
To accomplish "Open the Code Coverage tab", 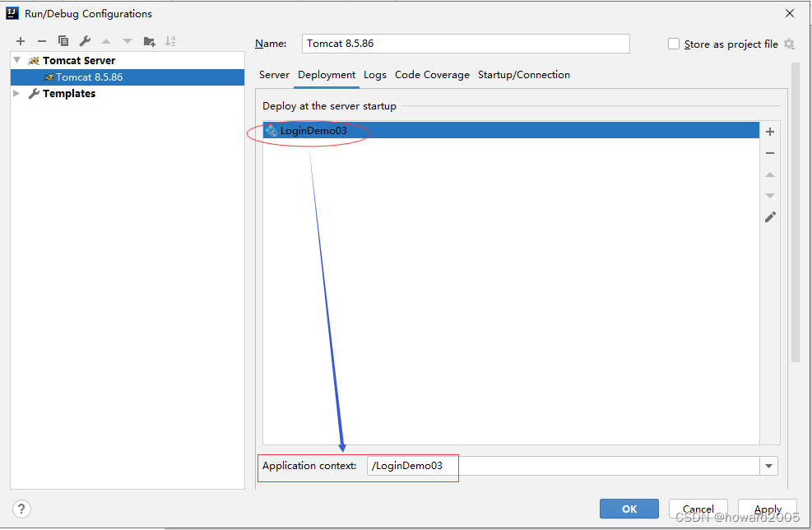I will click(x=432, y=74).
